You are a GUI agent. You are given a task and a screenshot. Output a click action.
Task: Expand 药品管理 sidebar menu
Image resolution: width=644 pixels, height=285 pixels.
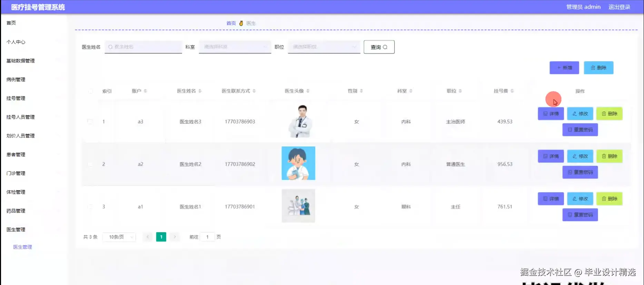click(33, 211)
